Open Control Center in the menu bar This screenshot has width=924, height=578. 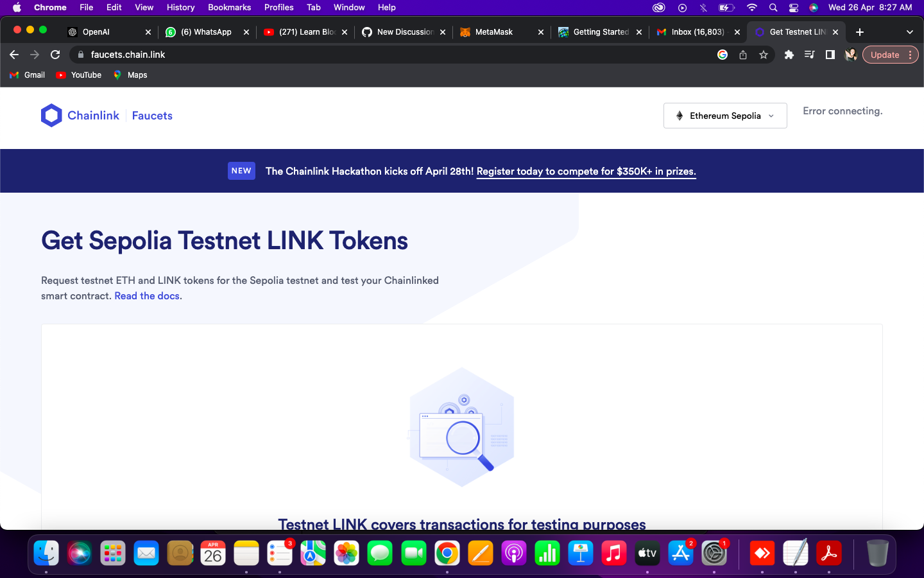point(794,8)
